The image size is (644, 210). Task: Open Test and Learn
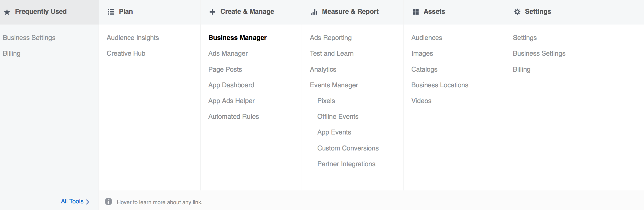click(x=332, y=53)
